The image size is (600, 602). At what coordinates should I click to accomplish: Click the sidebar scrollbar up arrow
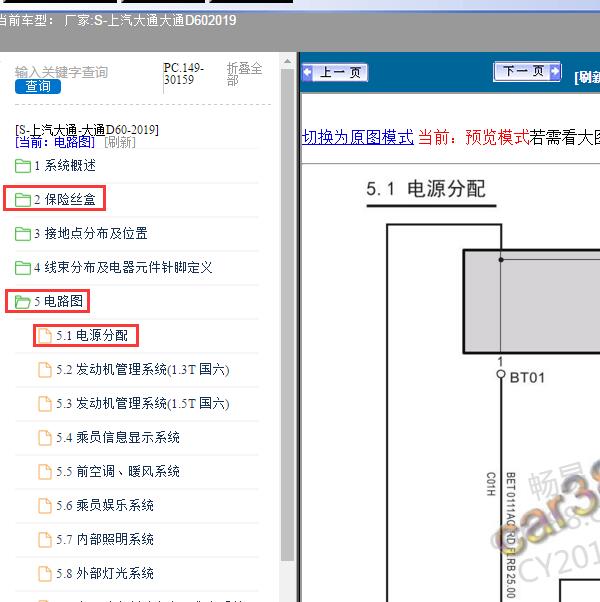[x=287, y=61]
